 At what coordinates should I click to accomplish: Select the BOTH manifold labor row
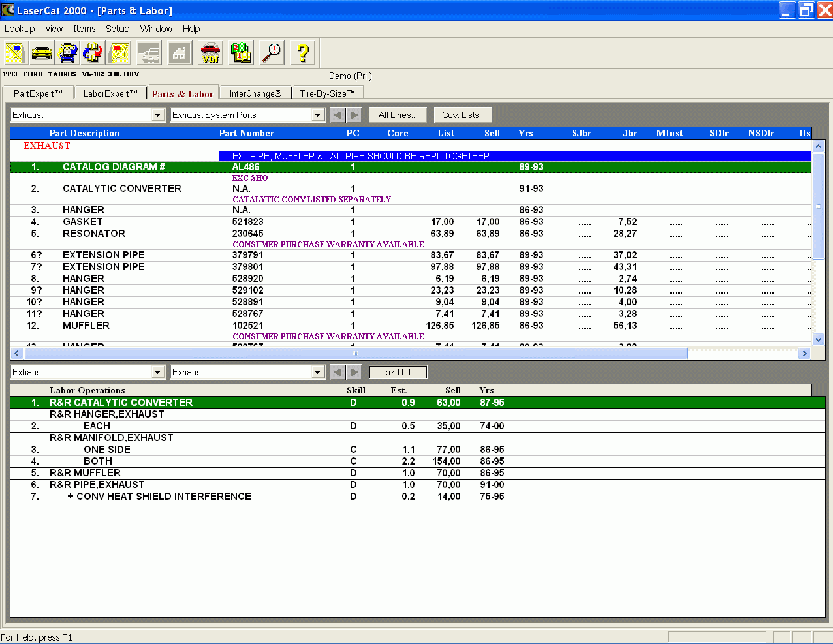418,461
